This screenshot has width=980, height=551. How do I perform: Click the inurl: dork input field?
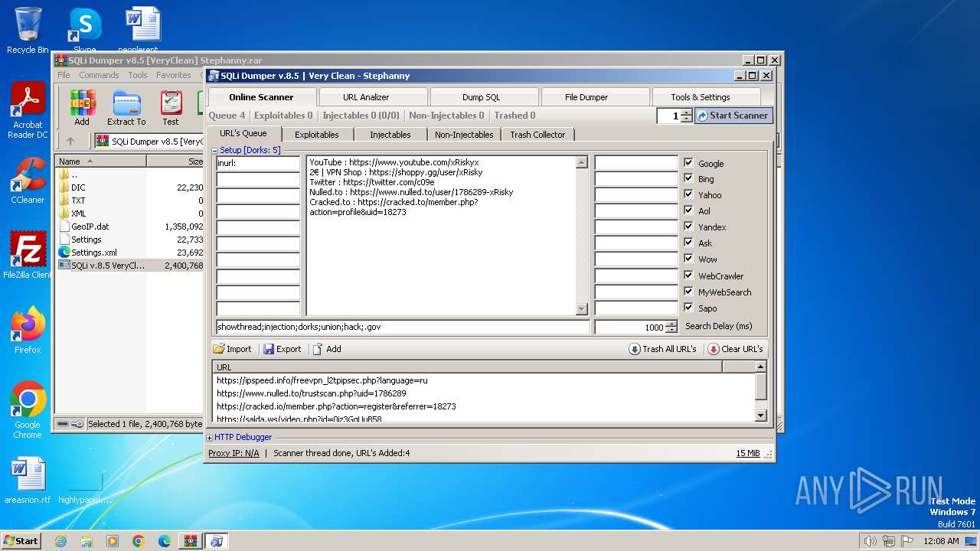[258, 163]
